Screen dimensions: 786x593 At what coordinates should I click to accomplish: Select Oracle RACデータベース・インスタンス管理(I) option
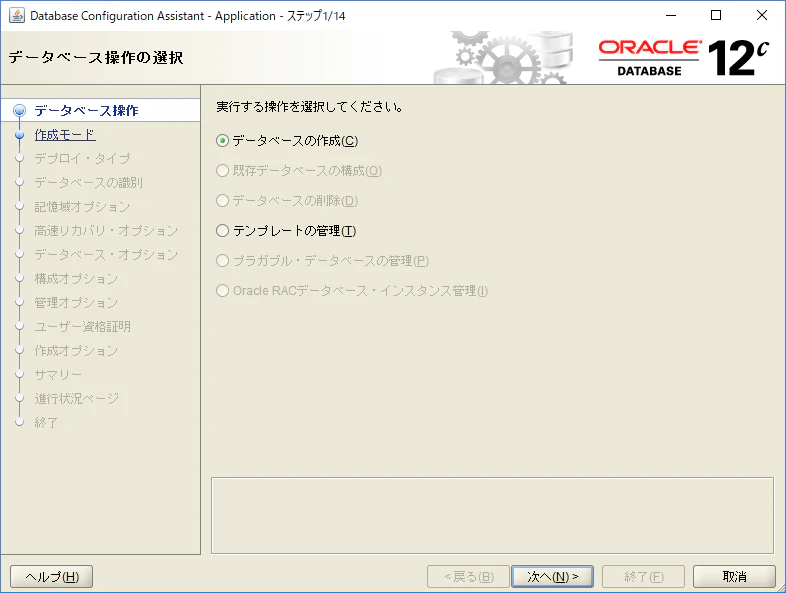click(352, 291)
